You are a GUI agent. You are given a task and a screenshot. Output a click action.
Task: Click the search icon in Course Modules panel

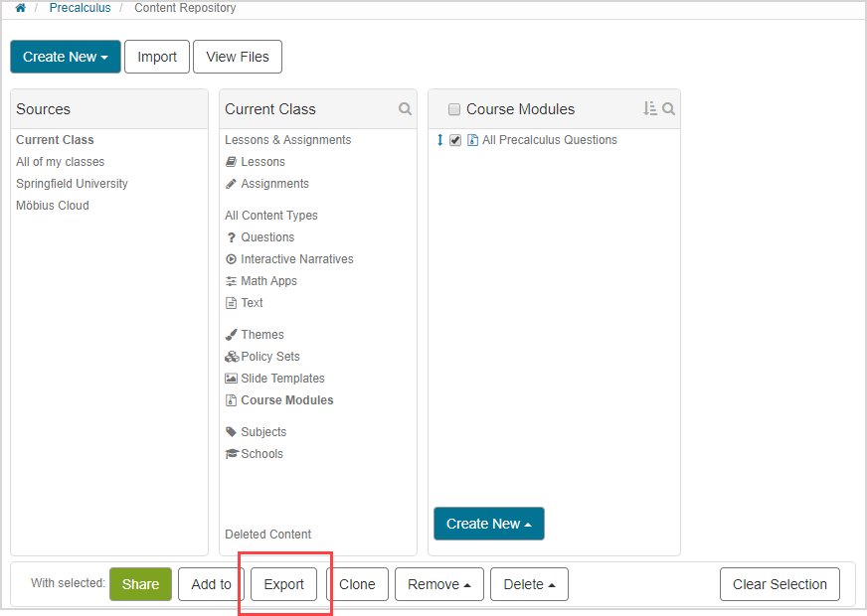(x=668, y=109)
